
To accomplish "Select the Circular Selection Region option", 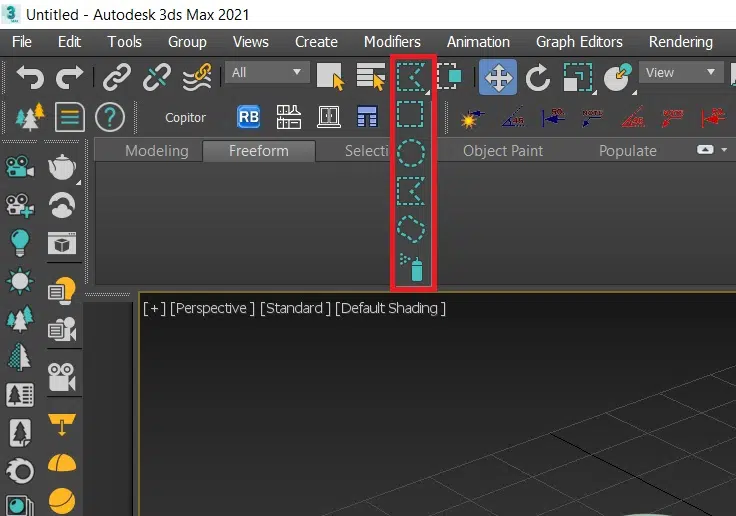I will pos(411,153).
